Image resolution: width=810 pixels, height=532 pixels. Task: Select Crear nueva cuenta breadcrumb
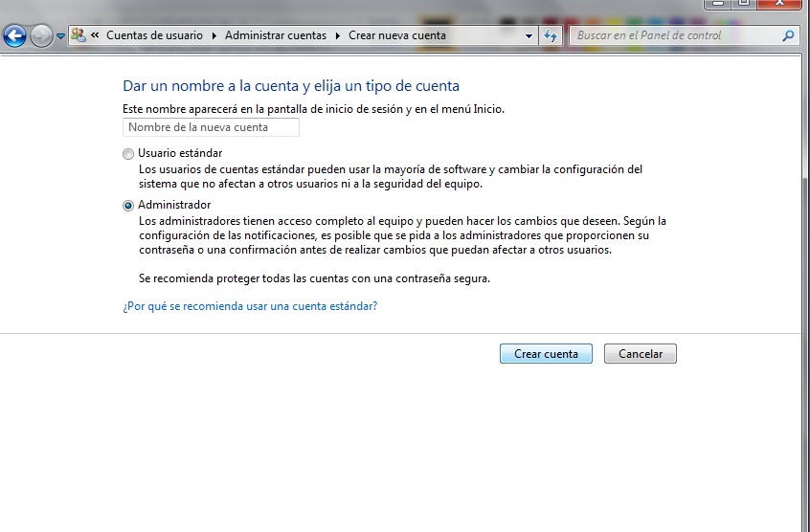click(396, 35)
